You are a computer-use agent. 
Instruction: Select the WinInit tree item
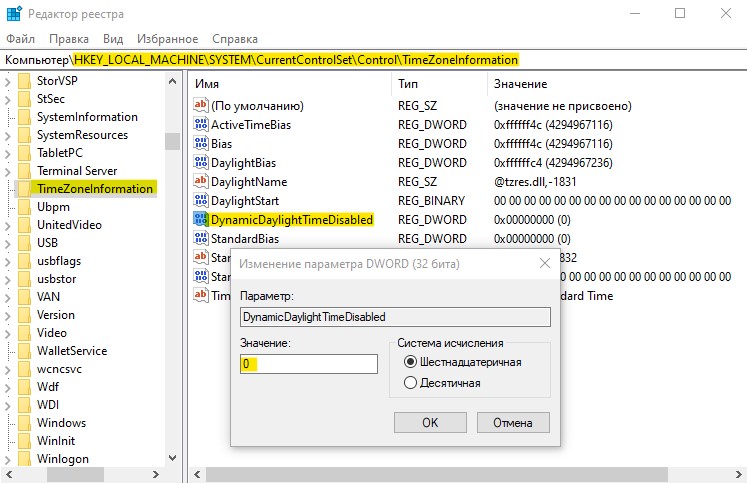(56, 441)
